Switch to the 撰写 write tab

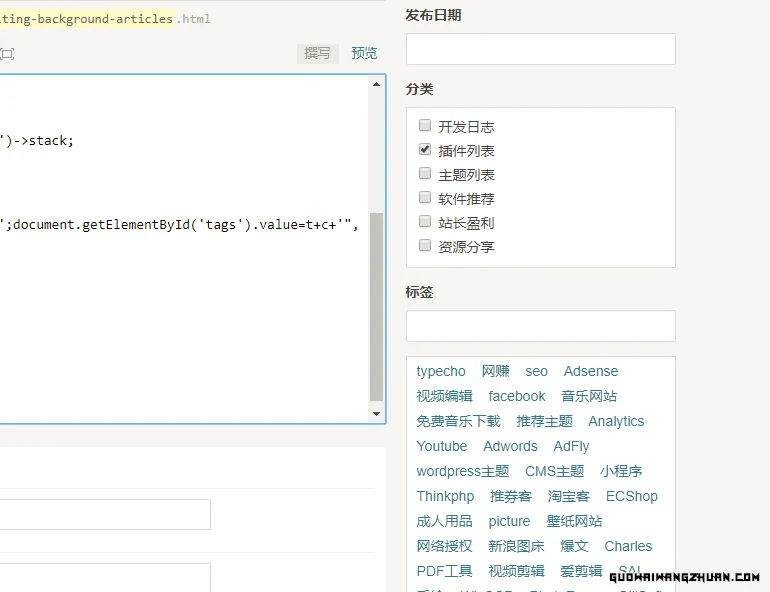[x=317, y=53]
